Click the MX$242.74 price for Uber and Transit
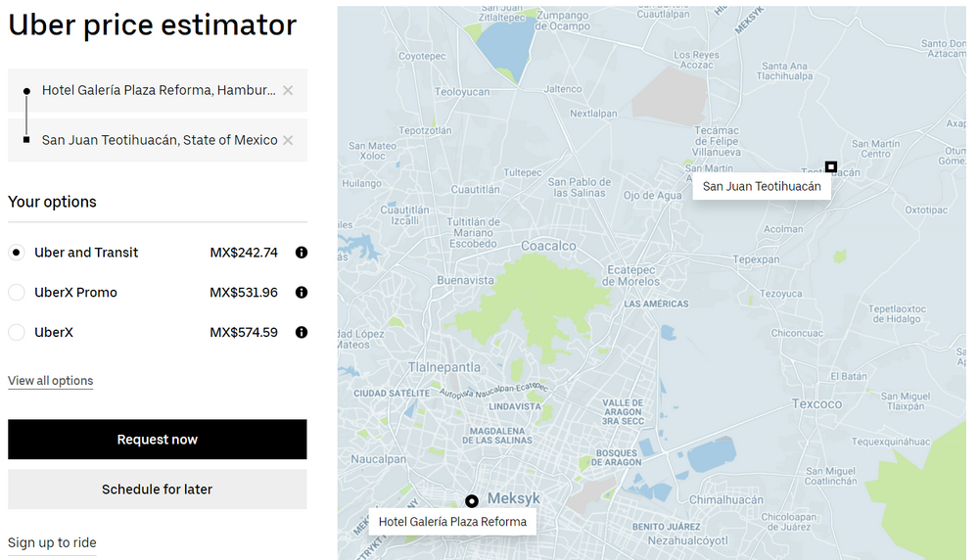979x560 pixels. pos(244,253)
